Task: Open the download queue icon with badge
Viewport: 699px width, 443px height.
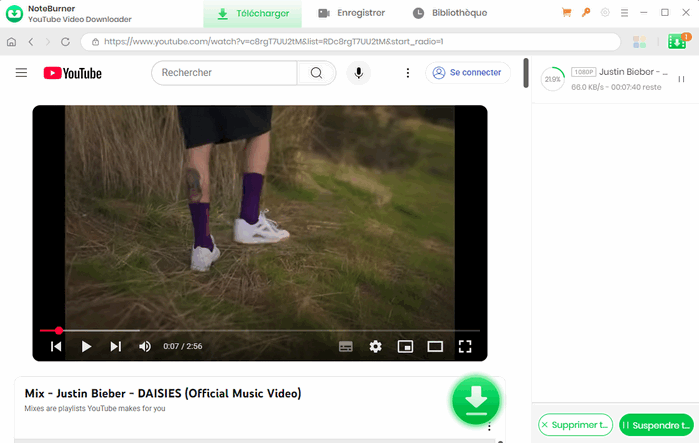Action: coord(677,42)
